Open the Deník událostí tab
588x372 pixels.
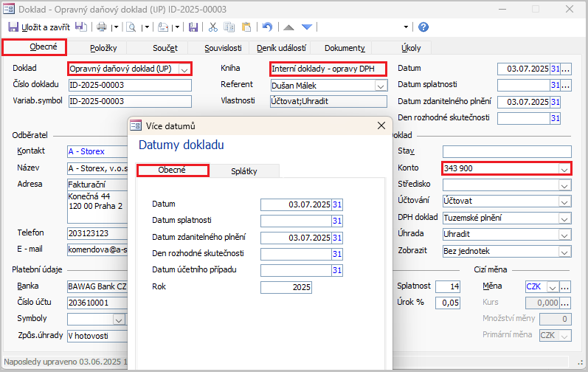tap(281, 48)
